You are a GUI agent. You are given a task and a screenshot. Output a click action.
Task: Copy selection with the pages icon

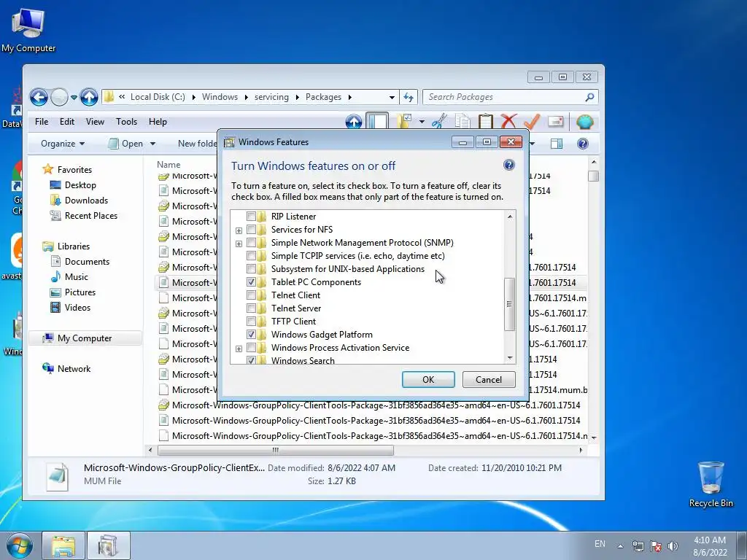click(x=462, y=122)
